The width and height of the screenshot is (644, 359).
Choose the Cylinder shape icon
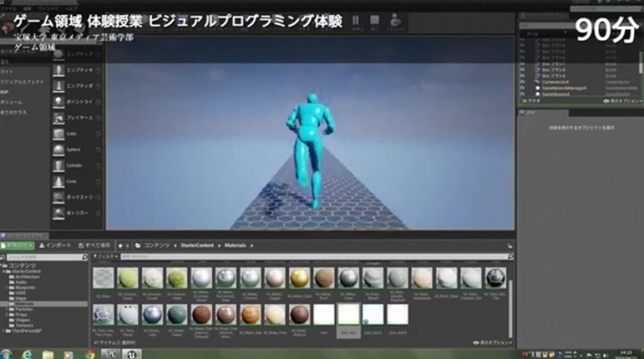[x=58, y=166]
